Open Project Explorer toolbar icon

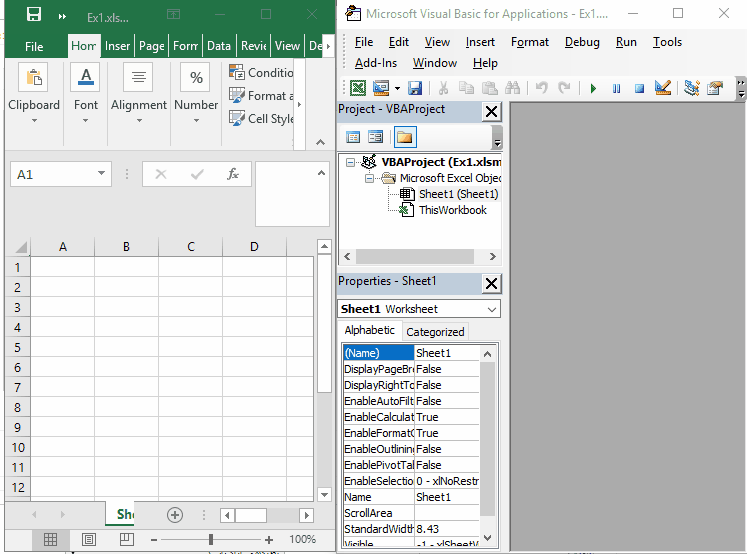click(692, 88)
